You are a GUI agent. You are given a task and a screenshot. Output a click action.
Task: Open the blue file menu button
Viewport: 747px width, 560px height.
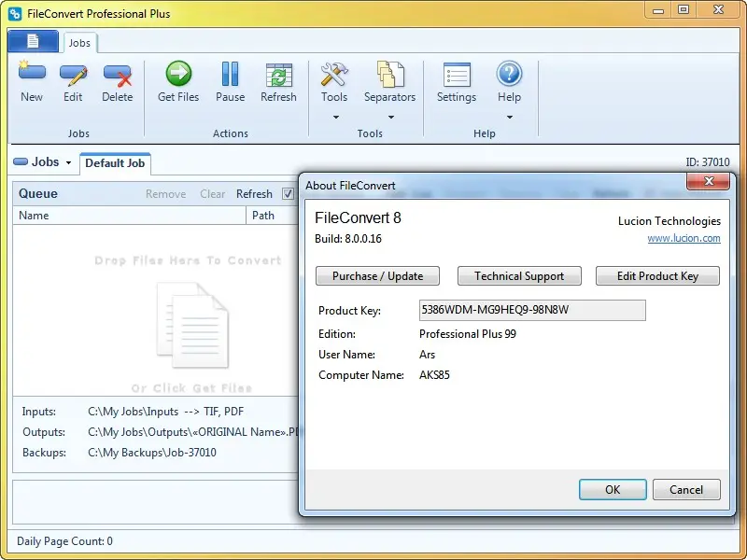pos(33,41)
